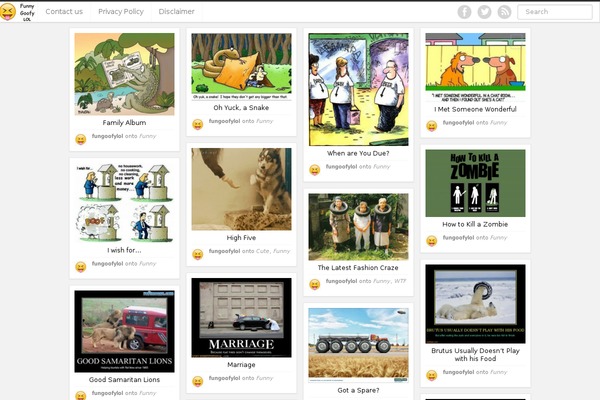
Task: Click fungoofylol username under When are You Due?
Action: pyautogui.click(x=341, y=167)
